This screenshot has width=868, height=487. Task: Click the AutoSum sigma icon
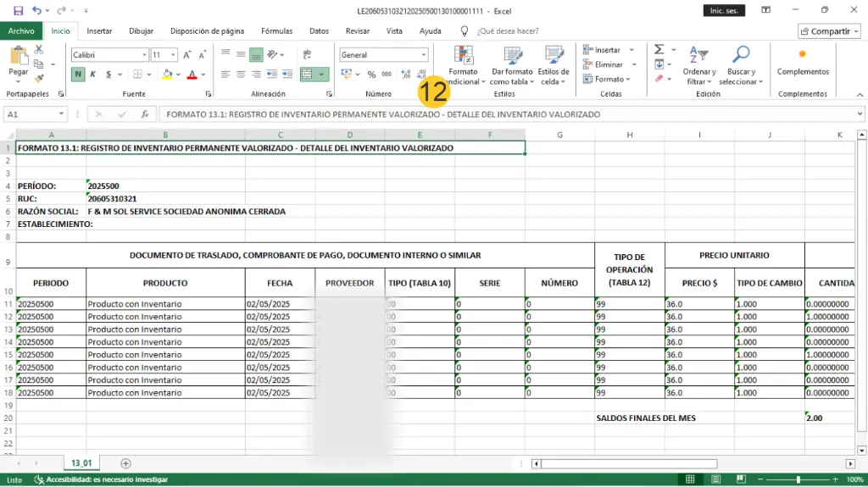(x=659, y=50)
